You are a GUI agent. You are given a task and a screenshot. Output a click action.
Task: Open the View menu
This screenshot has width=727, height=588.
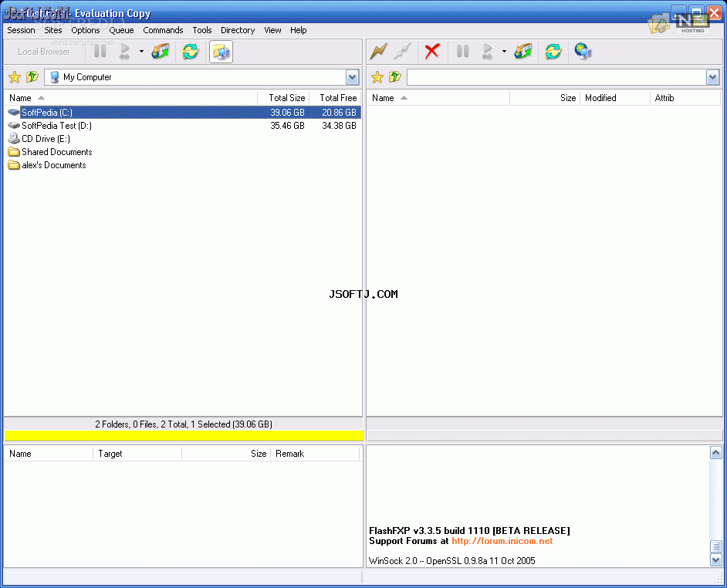[x=272, y=30]
